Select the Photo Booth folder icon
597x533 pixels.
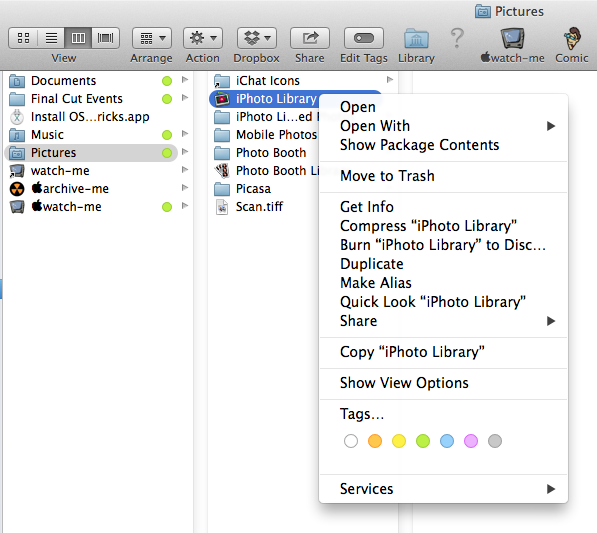[222, 153]
